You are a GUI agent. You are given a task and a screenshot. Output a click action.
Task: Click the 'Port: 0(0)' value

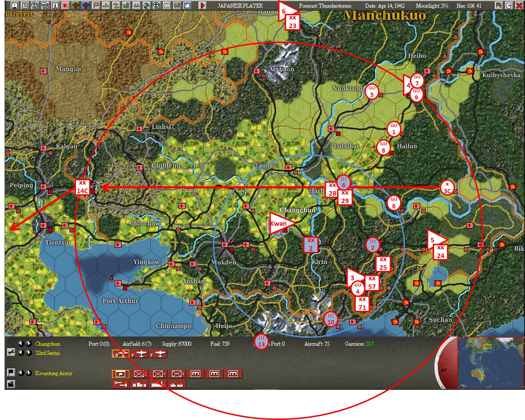[x=99, y=344]
